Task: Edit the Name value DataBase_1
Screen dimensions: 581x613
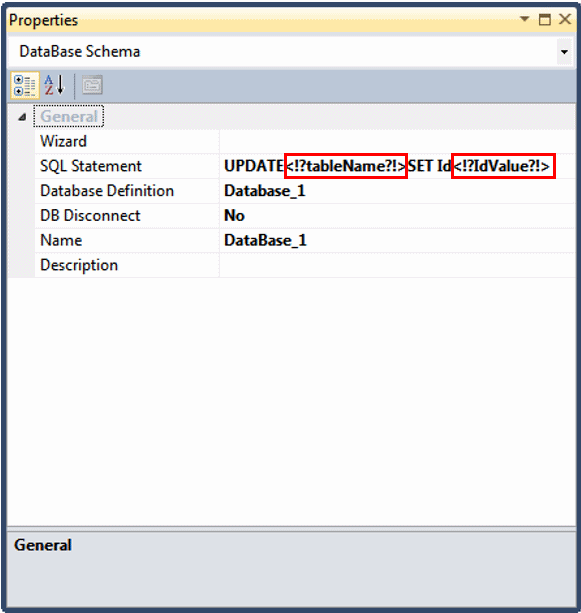Action: tap(265, 240)
